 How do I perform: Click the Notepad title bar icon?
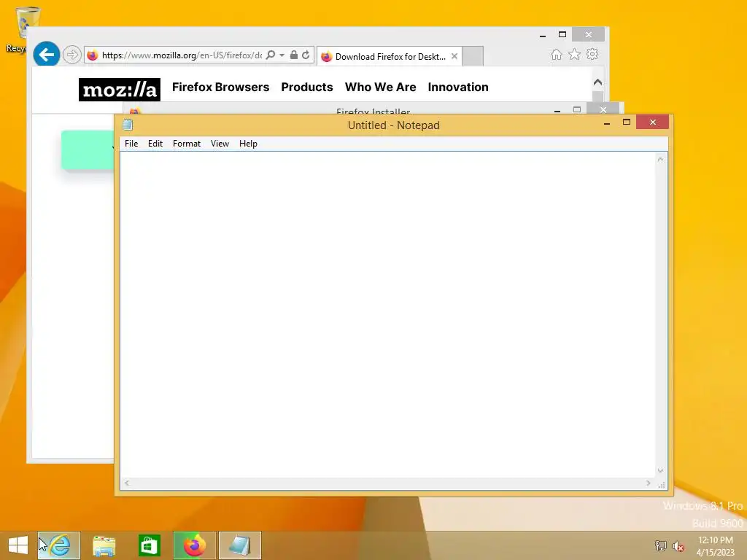click(128, 125)
